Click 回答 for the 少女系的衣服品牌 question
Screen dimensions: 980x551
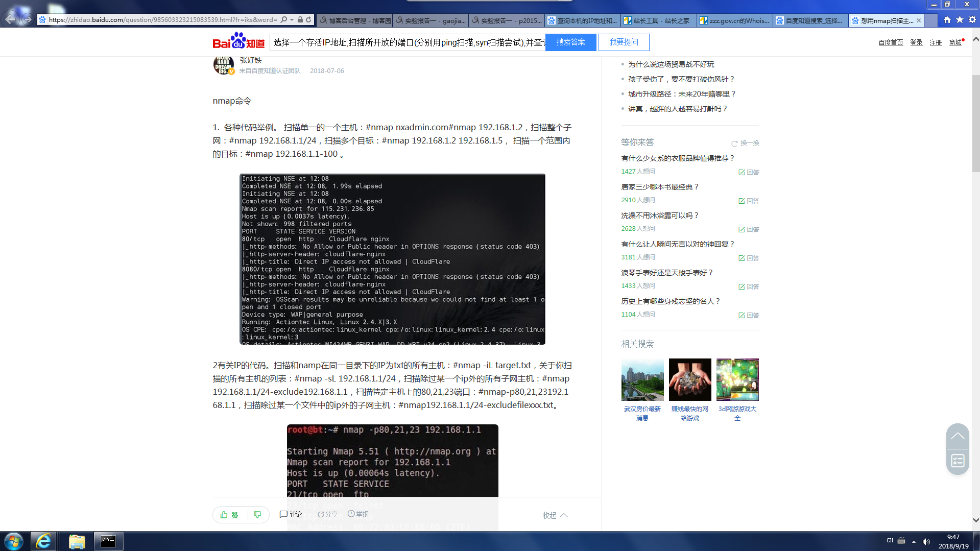tap(749, 173)
